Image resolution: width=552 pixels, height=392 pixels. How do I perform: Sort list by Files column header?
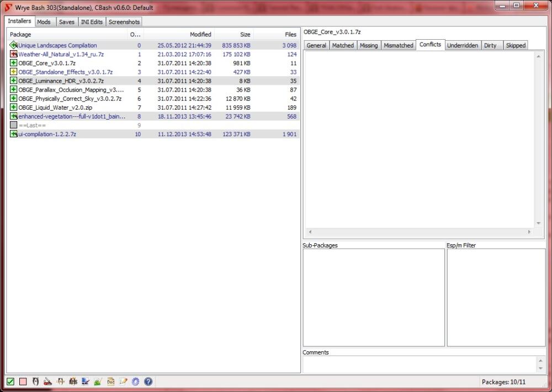tap(277, 34)
